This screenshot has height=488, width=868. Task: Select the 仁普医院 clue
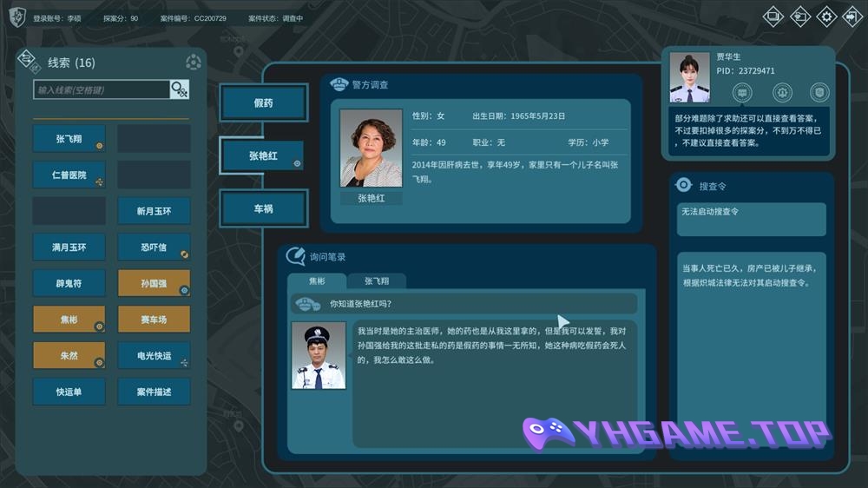click(69, 175)
